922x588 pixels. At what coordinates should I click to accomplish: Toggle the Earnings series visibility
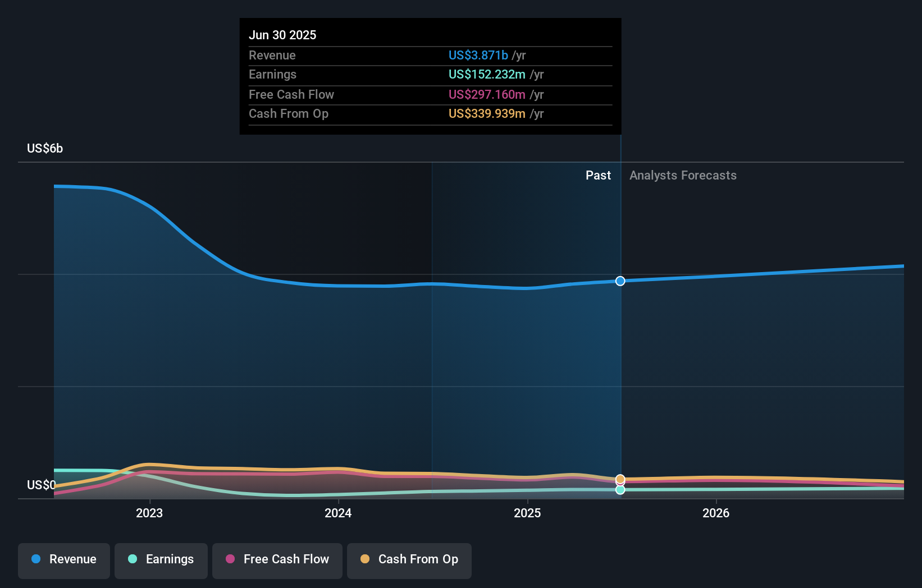pos(161,559)
